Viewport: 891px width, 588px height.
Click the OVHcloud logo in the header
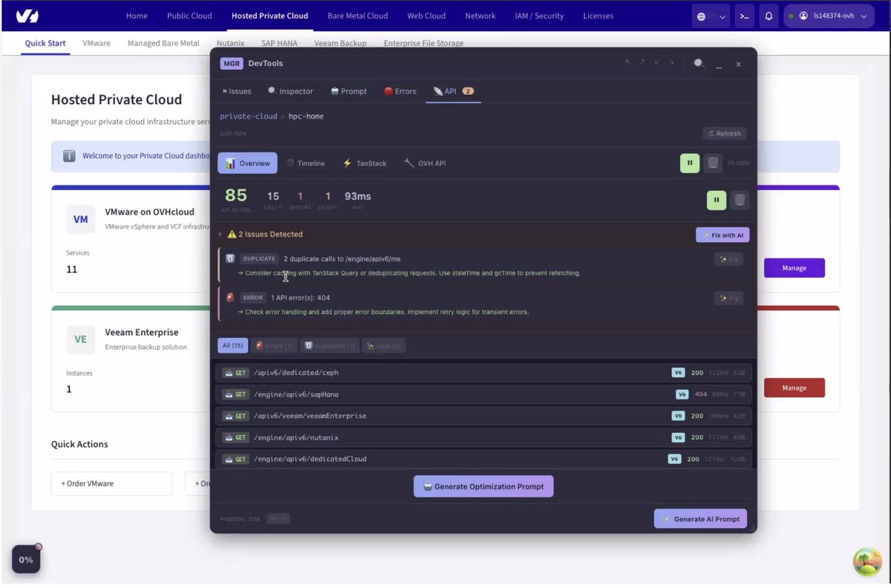coord(26,16)
